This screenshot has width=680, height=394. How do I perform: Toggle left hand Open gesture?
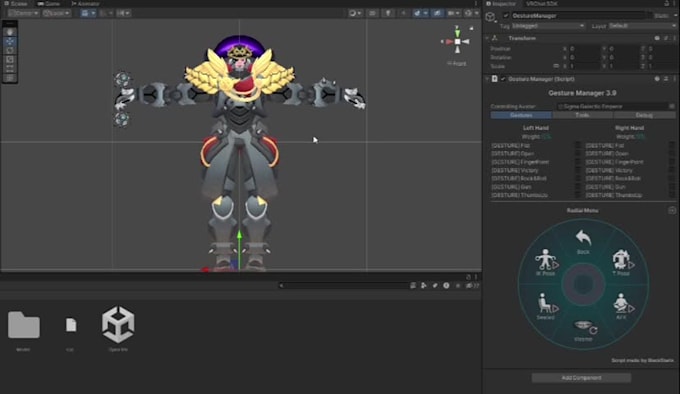pos(578,153)
